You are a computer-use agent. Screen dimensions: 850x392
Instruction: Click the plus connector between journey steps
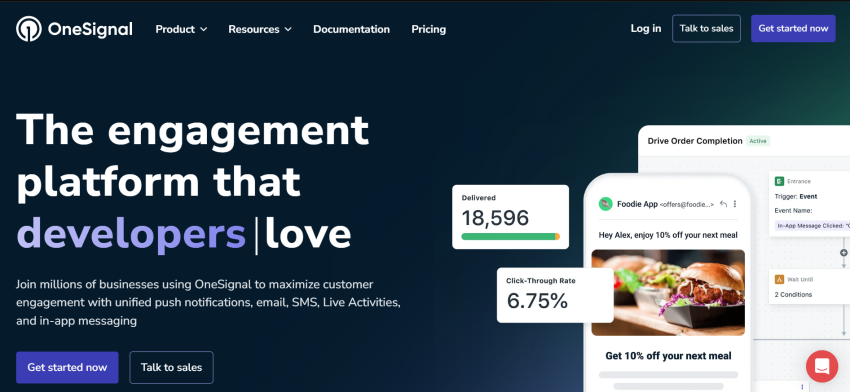coord(843,253)
